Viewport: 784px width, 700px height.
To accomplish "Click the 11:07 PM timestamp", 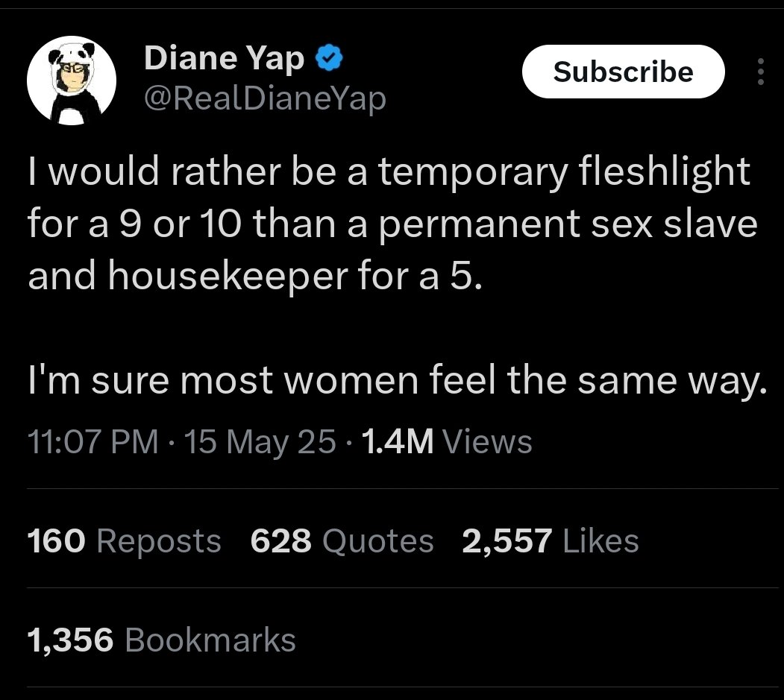I will coord(91,442).
